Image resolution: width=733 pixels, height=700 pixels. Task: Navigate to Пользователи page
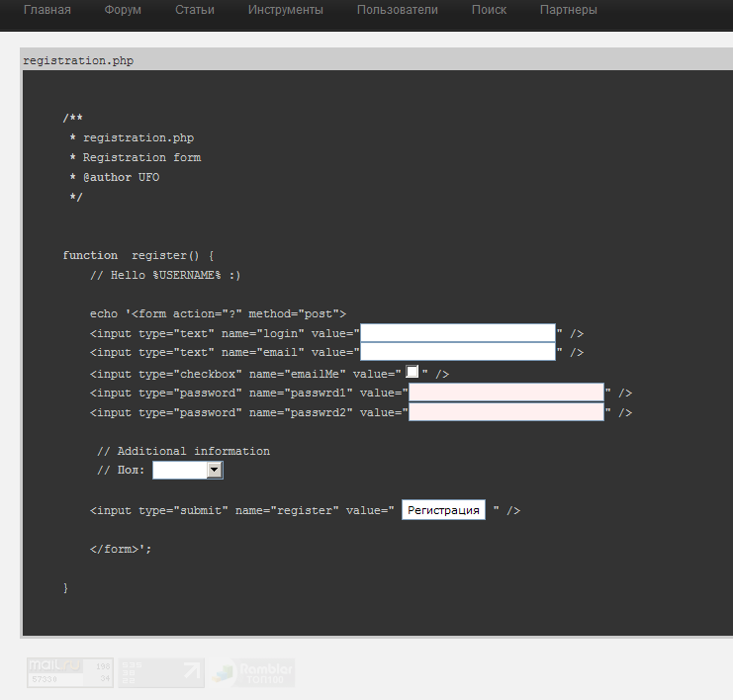coord(398,10)
